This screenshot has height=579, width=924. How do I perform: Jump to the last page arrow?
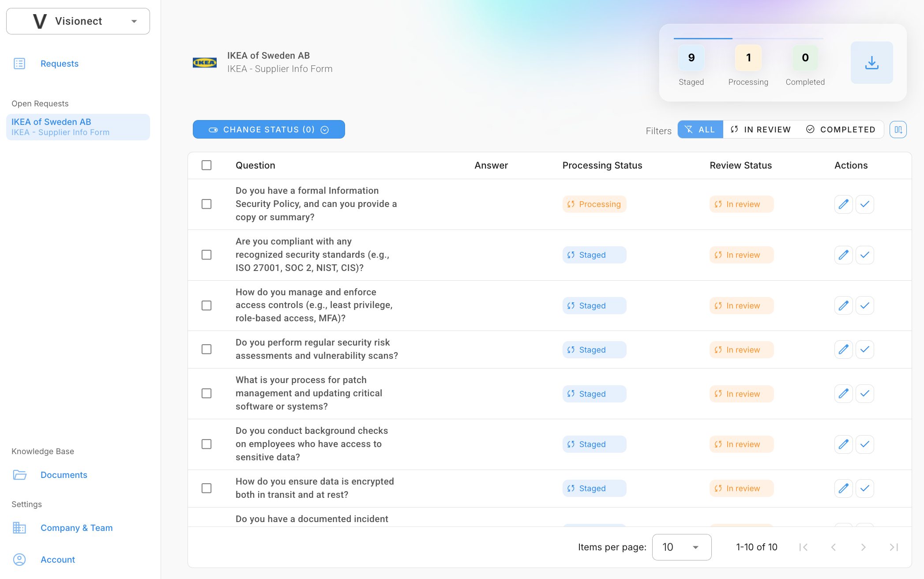(894, 547)
